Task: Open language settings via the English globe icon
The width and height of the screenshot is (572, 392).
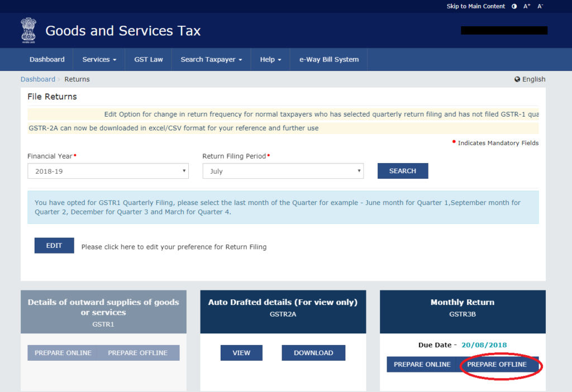Action: pyautogui.click(x=517, y=79)
